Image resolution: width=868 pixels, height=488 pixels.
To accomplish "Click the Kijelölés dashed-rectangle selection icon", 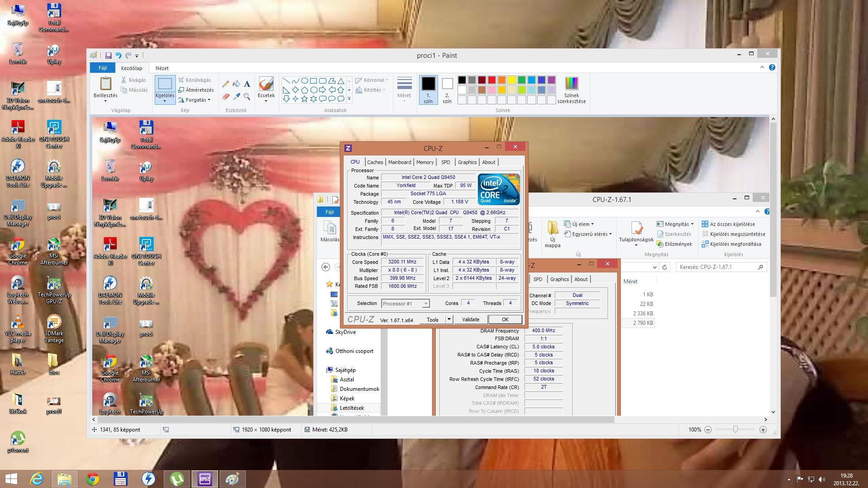I will pyautogui.click(x=165, y=84).
